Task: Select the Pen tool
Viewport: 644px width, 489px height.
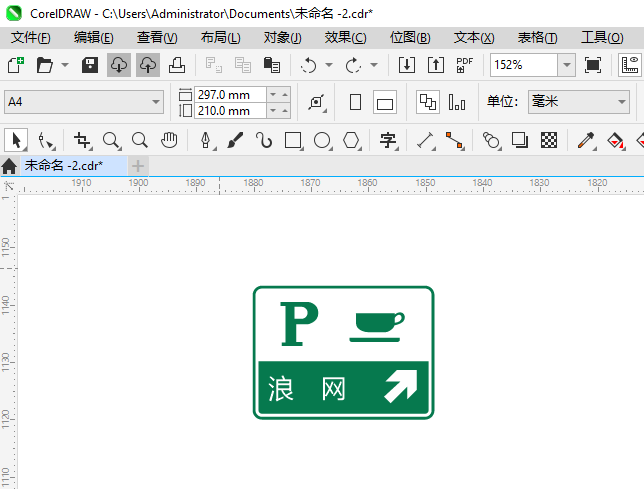Action: click(206, 140)
